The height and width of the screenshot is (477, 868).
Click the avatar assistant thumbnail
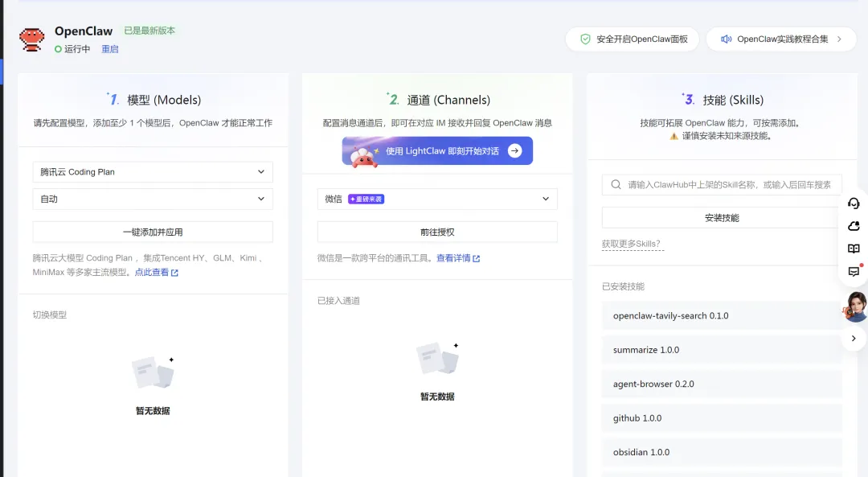point(854,307)
